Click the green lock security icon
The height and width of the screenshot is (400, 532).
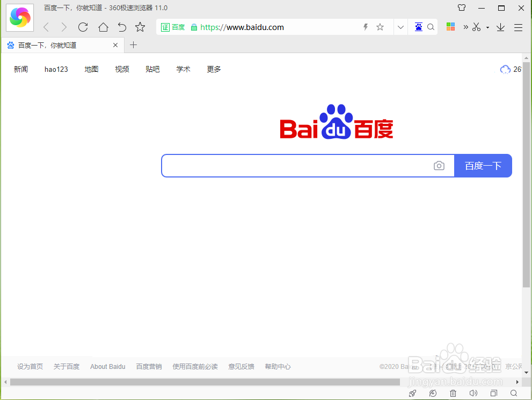point(194,27)
